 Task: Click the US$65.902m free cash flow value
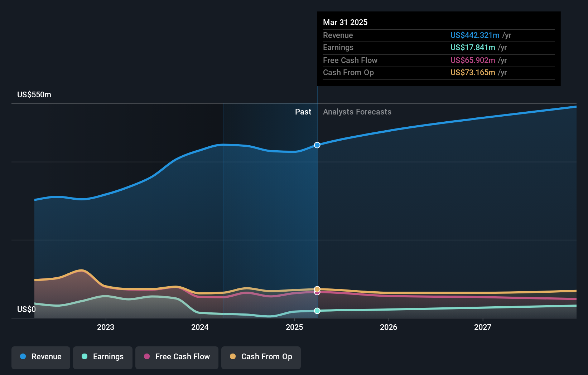473,60
